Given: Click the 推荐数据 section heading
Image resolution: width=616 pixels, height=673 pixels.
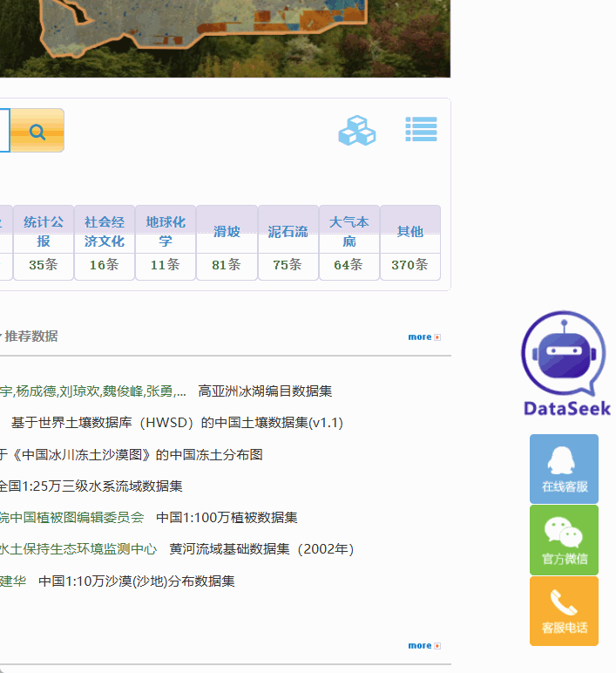Looking at the screenshot, I should 30,336.
